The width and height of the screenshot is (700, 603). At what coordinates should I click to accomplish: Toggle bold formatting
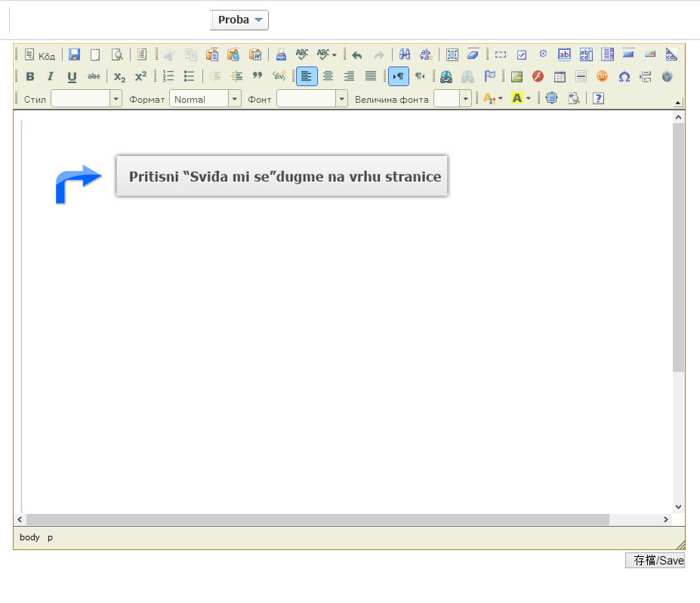coord(30,76)
